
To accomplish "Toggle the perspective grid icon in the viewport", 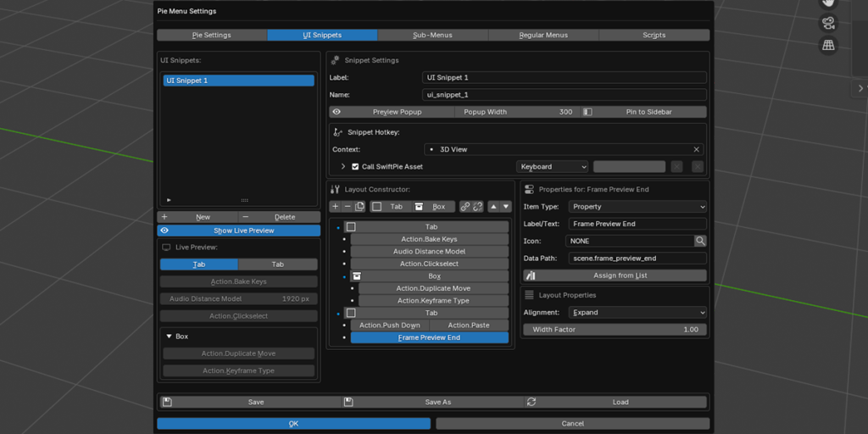I will coord(828,46).
